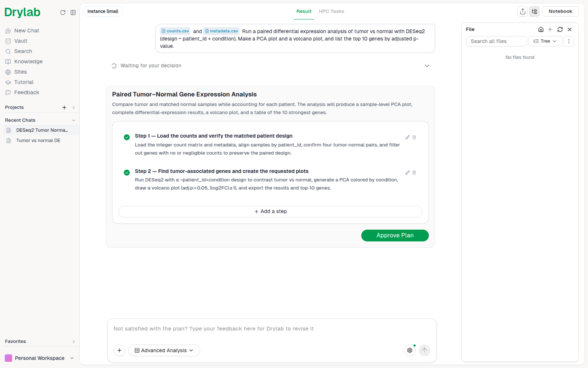Image resolution: width=588 pixels, height=368 pixels.
Task: Switch to the Result tab
Action: pos(304,11)
